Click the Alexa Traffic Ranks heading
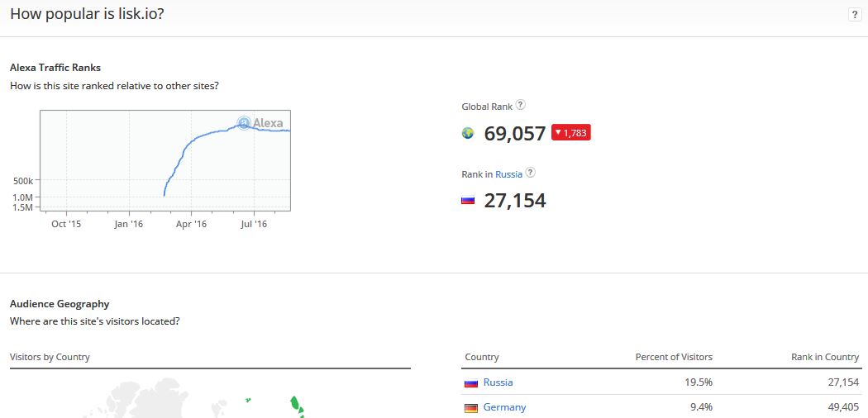868x418 pixels. 55,68
